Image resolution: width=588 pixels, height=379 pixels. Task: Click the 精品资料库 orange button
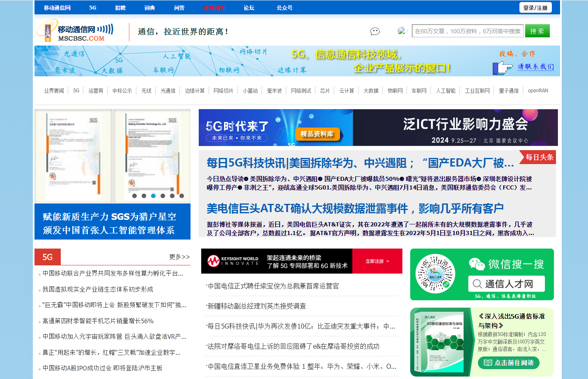317,134
